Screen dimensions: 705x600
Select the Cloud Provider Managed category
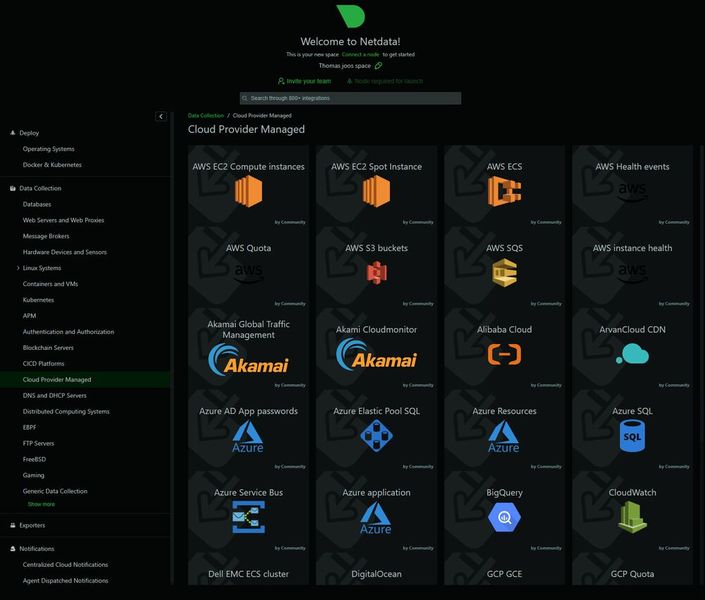[x=57, y=380]
